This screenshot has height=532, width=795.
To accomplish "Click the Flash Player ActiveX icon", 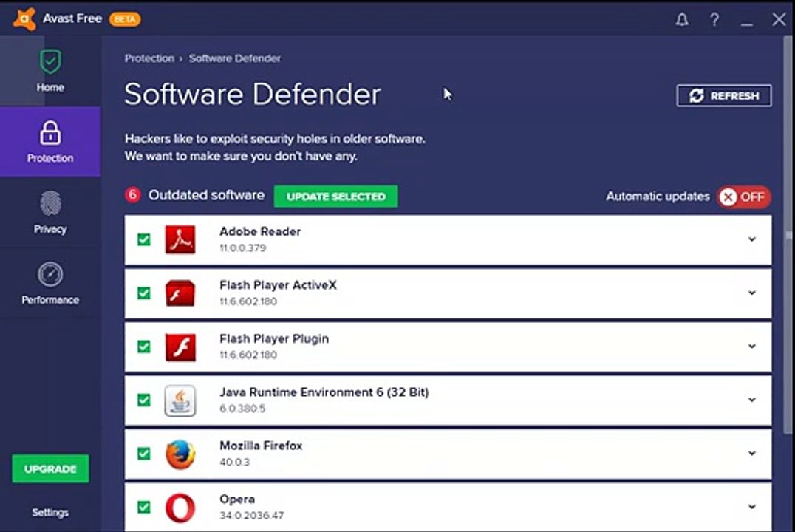I will tap(180, 293).
